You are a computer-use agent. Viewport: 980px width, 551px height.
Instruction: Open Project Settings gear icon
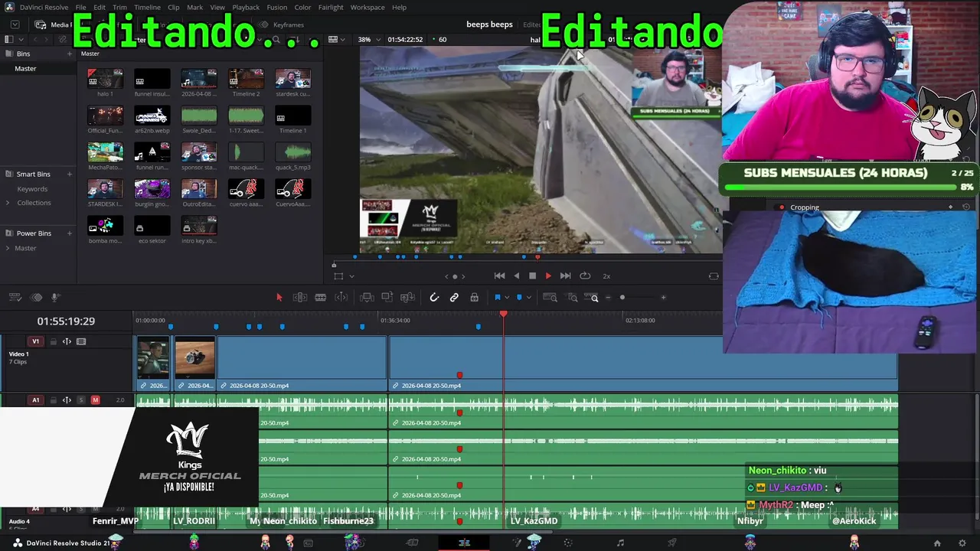click(x=962, y=543)
